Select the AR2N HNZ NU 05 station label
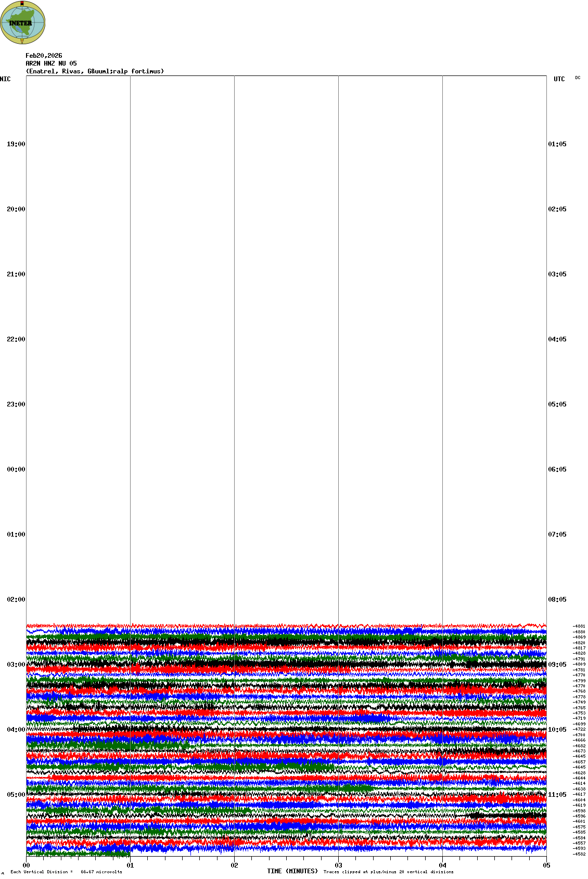This screenshot has width=588, height=879. [51, 63]
